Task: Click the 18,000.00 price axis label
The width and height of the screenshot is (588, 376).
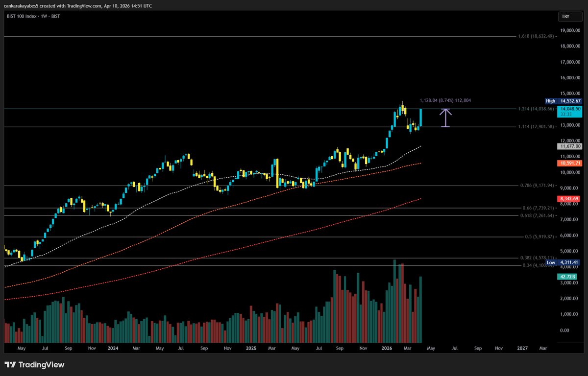Action: click(x=570, y=47)
